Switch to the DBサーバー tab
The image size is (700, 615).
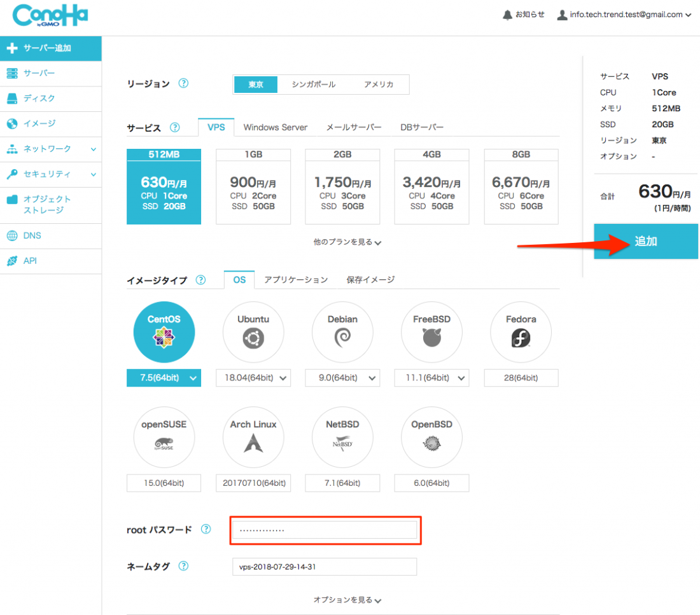point(422,127)
